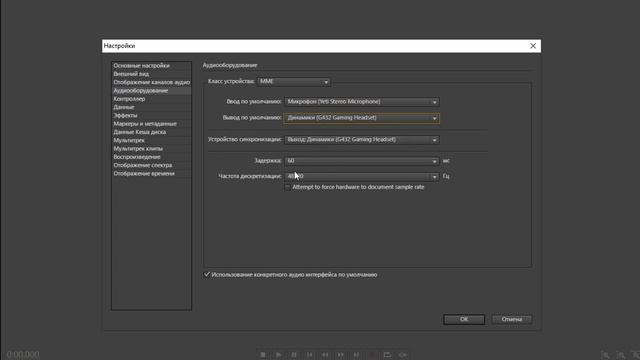The image size is (640, 360).
Task: Select 'Отображение каналов аудио' category
Action: click(x=151, y=82)
